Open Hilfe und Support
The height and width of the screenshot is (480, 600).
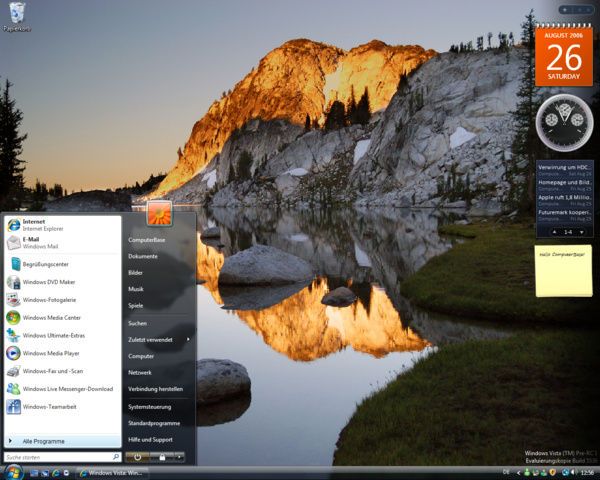[x=150, y=439]
